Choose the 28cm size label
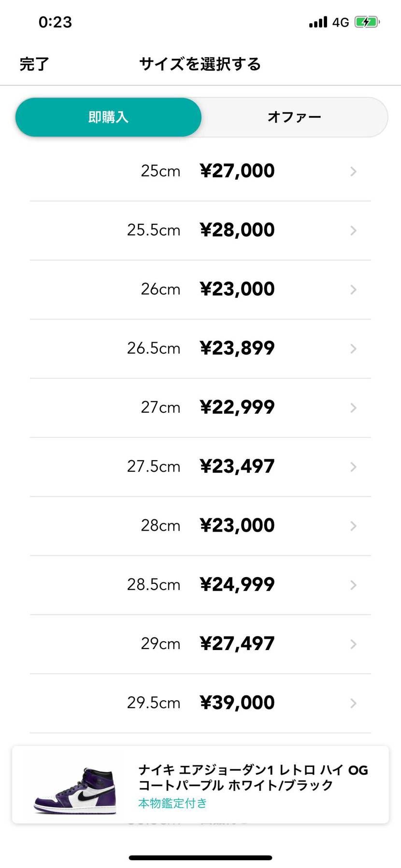This screenshot has height=868, width=401. (x=160, y=525)
